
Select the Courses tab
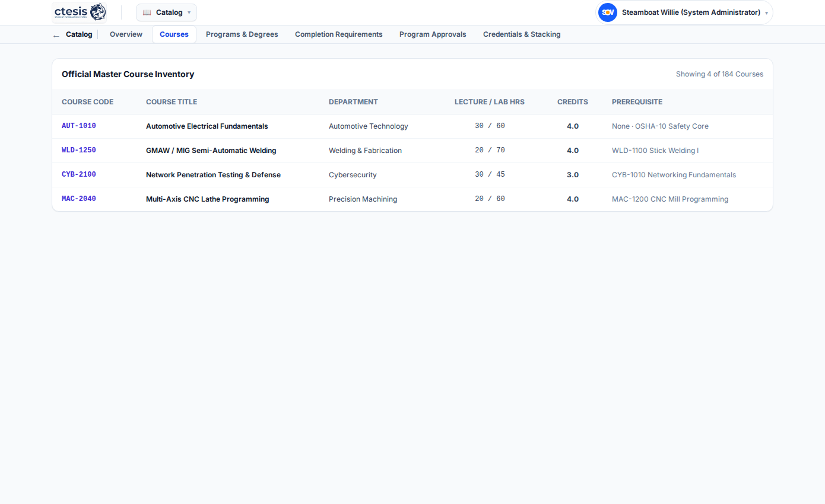174,34
